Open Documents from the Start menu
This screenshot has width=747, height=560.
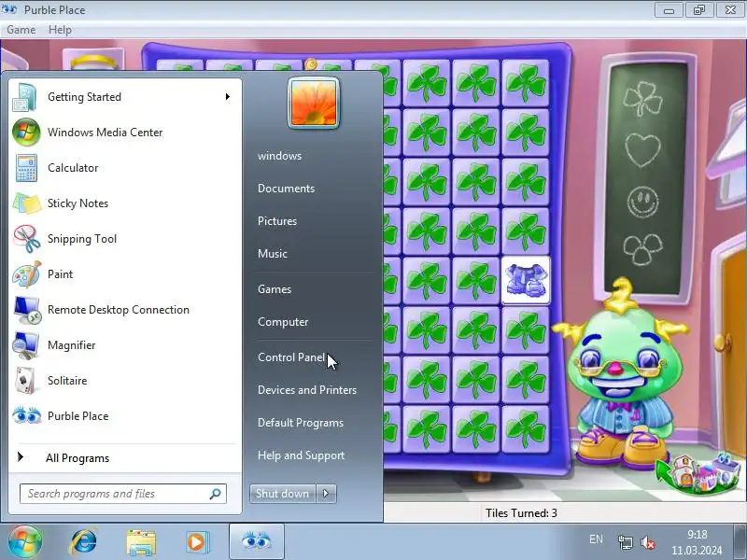pos(286,189)
